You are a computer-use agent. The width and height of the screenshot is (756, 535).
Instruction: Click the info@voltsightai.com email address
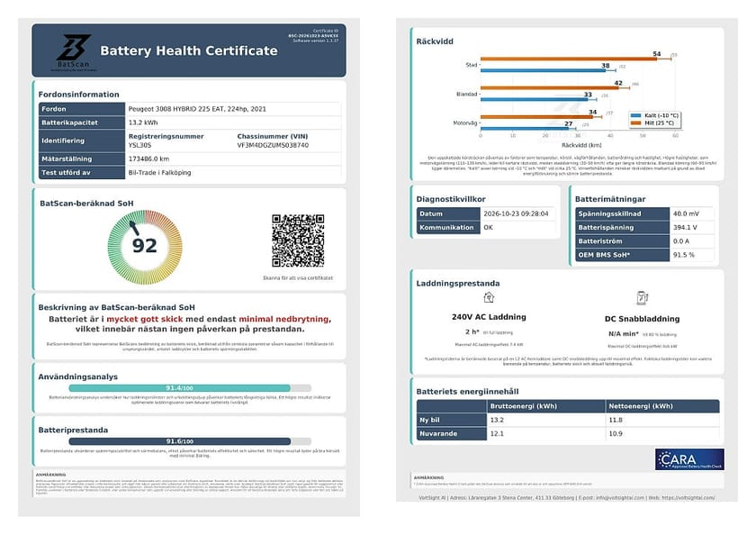click(x=619, y=498)
